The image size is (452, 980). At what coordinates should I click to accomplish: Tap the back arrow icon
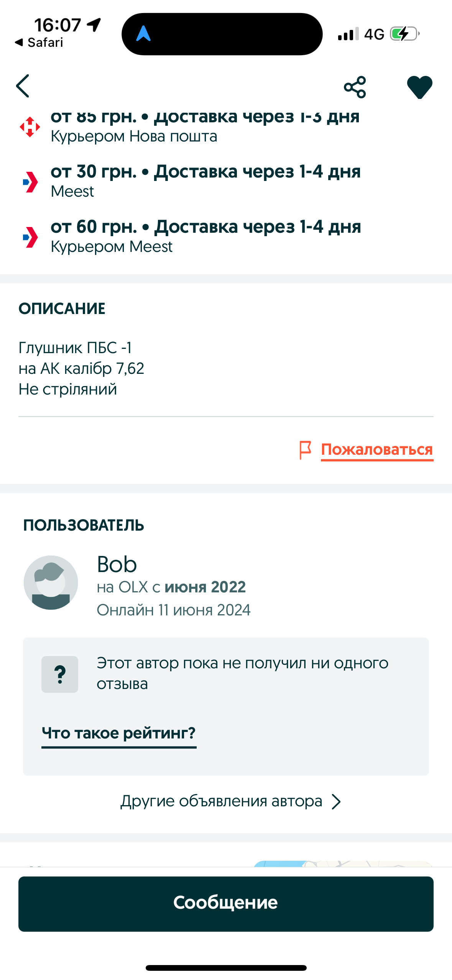23,86
